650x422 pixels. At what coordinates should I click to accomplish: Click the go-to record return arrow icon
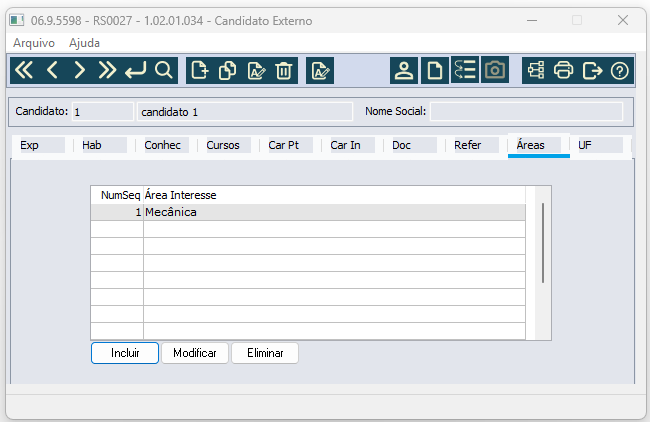click(x=136, y=70)
